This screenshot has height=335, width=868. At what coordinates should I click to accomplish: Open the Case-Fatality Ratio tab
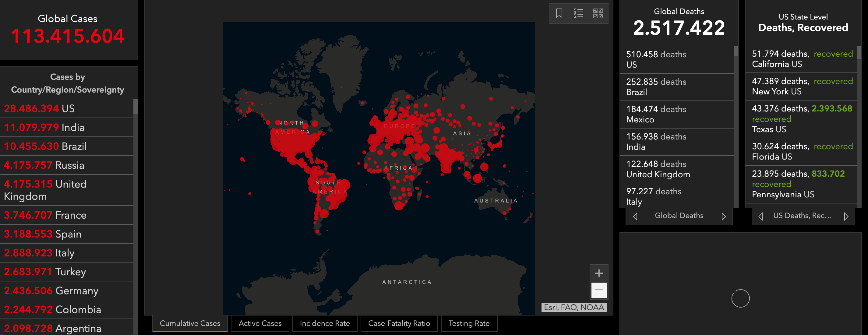(399, 323)
